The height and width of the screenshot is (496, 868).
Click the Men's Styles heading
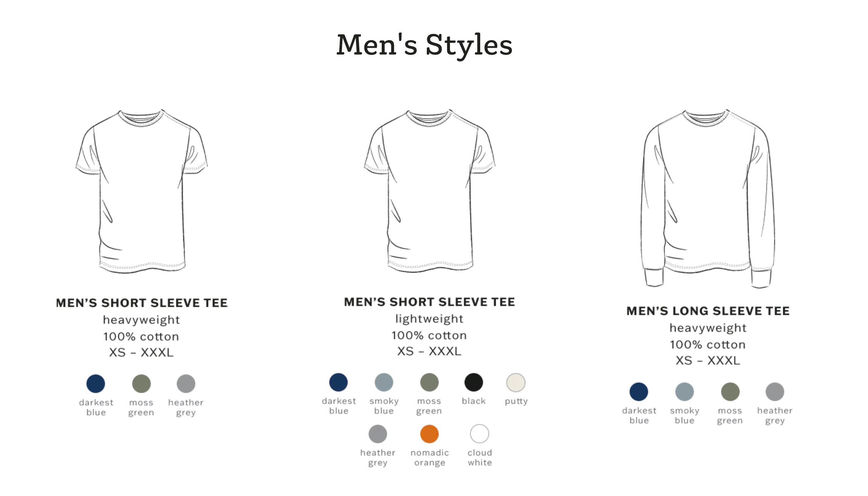tap(425, 45)
